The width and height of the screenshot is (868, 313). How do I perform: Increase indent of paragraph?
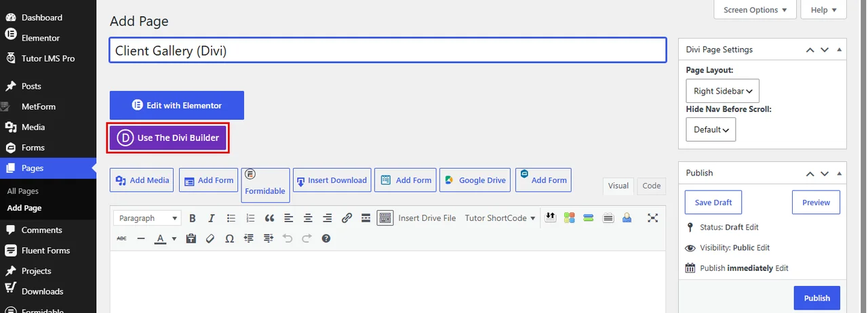(x=268, y=238)
